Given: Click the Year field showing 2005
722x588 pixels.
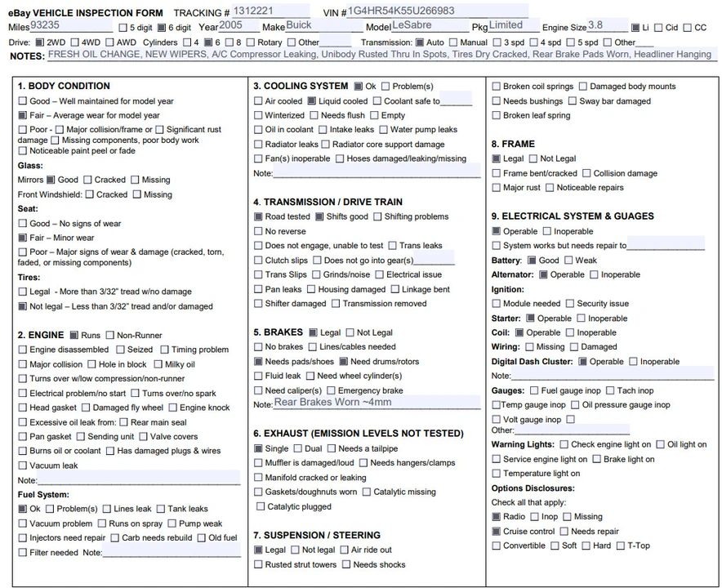Looking at the screenshot, I should click(238, 25).
